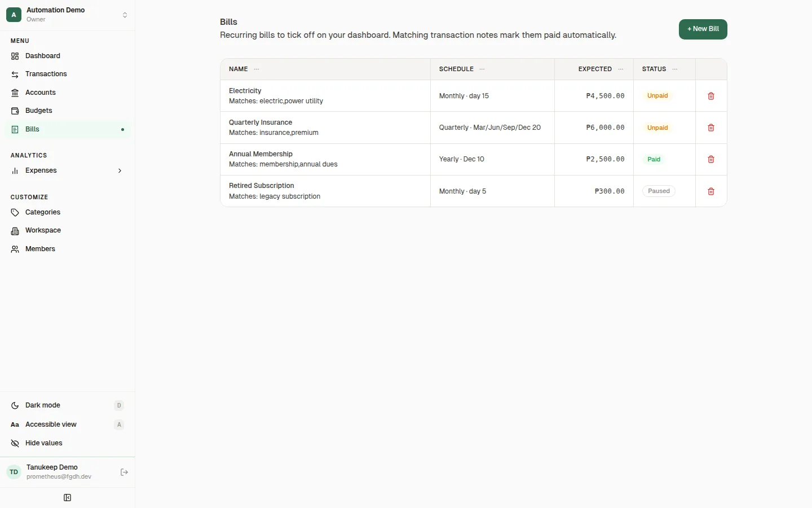Navigate to Budgets
The image size is (812, 508).
coord(68,111)
